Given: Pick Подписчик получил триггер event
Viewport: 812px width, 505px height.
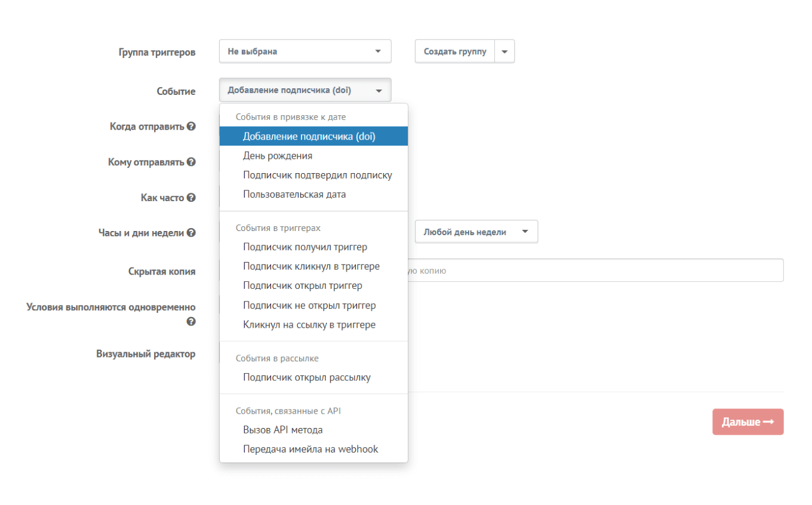Looking at the screenshot, I should tap(305, 247).
